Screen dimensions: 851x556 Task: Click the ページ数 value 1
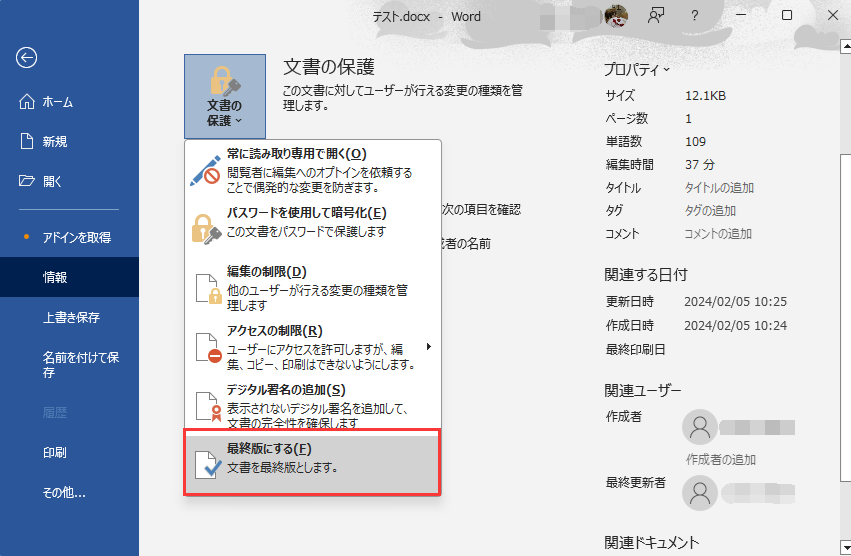point(688,118)
